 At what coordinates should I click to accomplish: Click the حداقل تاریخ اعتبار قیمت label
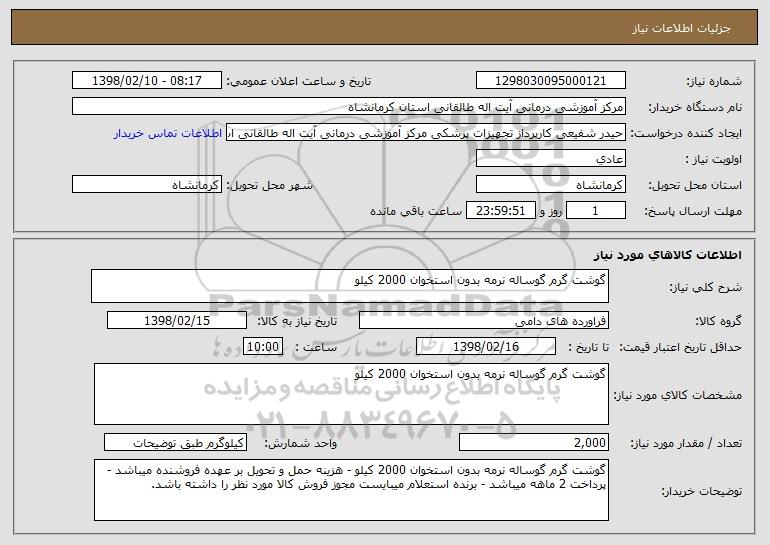pyautogui.click(x=680, y=347)
